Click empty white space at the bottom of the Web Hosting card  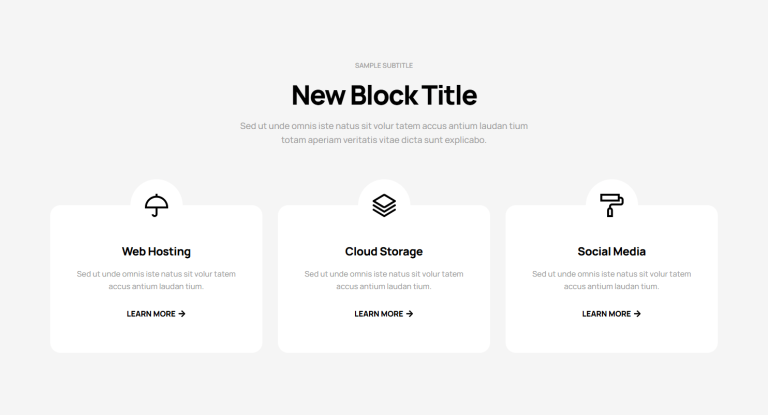[156, 338]
